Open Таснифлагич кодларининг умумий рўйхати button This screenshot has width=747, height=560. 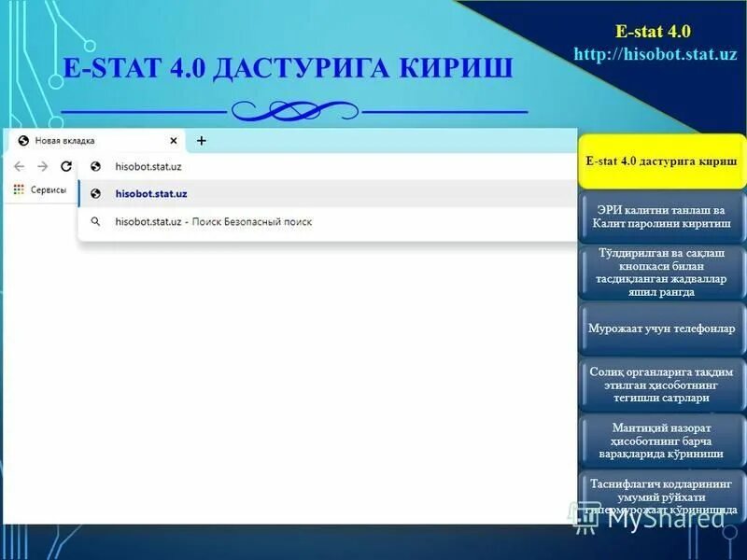tap(662, 497)
